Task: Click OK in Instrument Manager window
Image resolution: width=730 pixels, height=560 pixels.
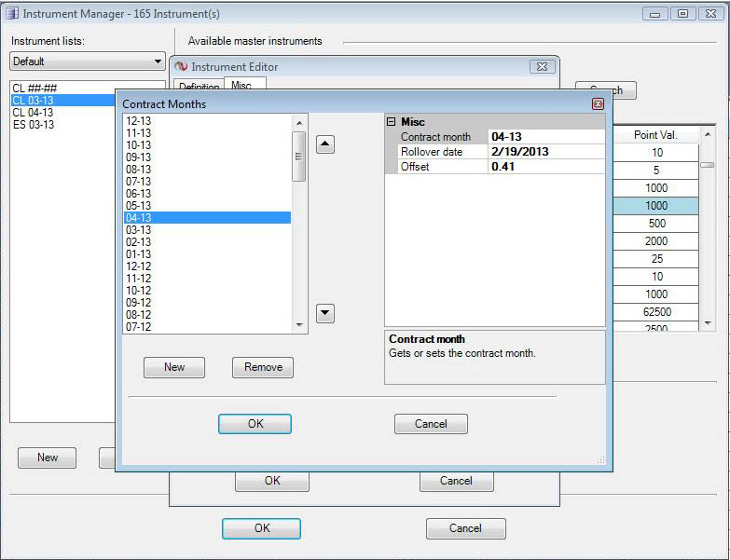Action: click(262, 528)
